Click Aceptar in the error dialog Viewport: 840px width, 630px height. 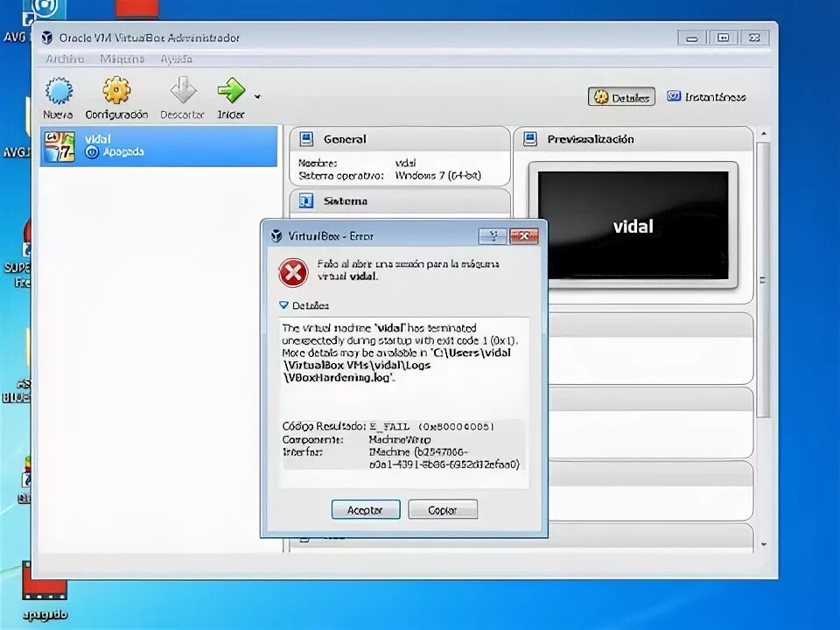coord(366,509)
